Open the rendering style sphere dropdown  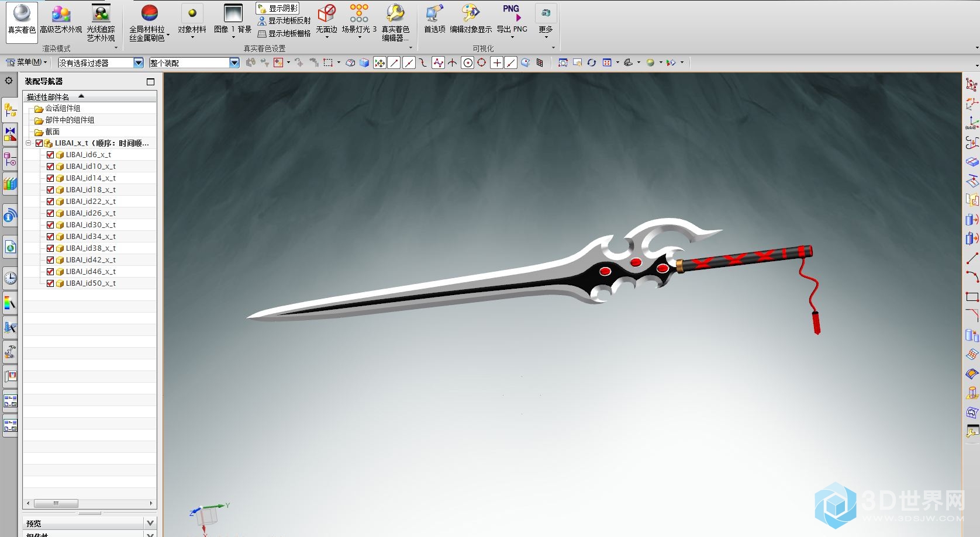(661, 63)
